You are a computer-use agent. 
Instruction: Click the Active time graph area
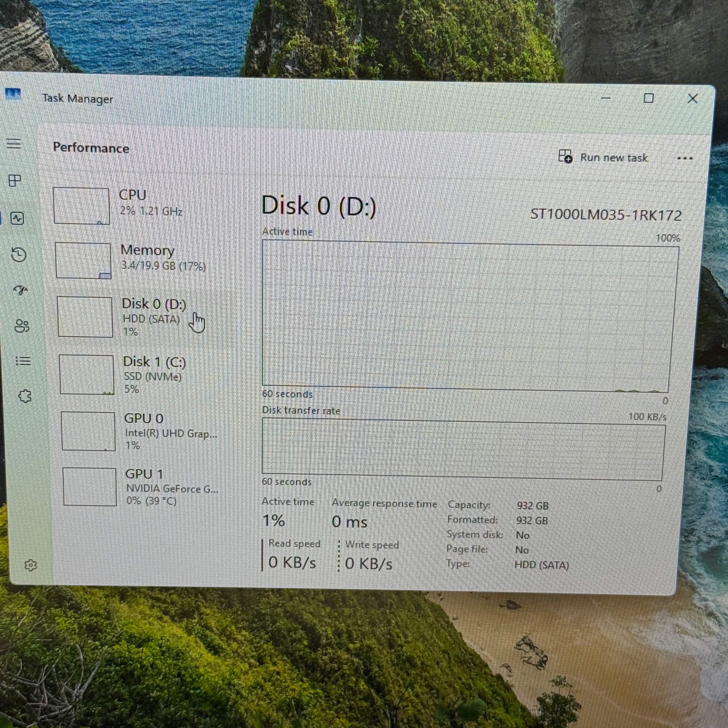coord(469,316)
